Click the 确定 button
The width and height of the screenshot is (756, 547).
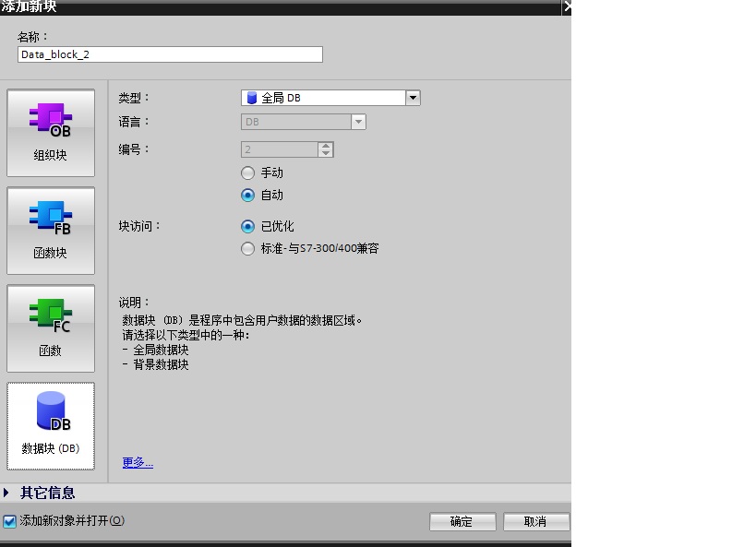click(x=462, y=521)
